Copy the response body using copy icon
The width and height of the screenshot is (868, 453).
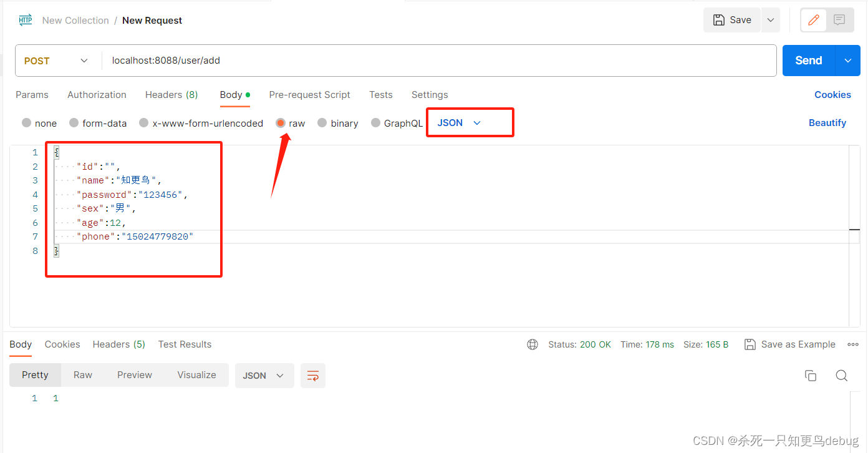(x=811, y=375)
